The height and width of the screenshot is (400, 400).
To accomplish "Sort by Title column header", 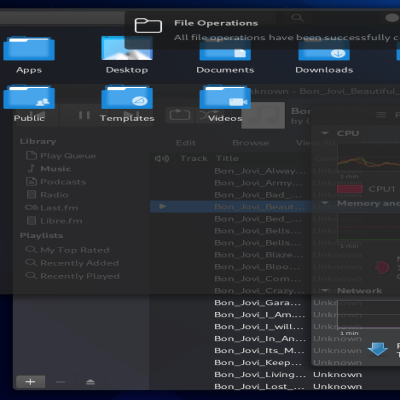I will coord(227,158).
